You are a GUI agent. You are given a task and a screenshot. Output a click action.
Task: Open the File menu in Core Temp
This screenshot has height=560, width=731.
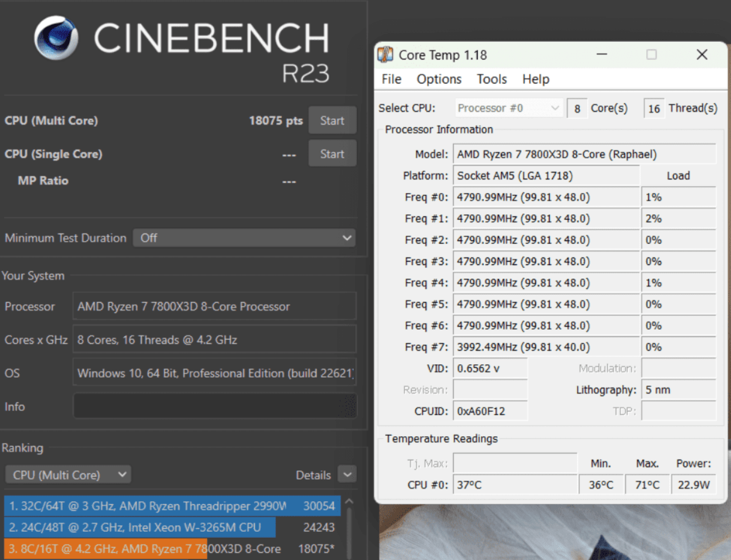(x=391, y=79)
